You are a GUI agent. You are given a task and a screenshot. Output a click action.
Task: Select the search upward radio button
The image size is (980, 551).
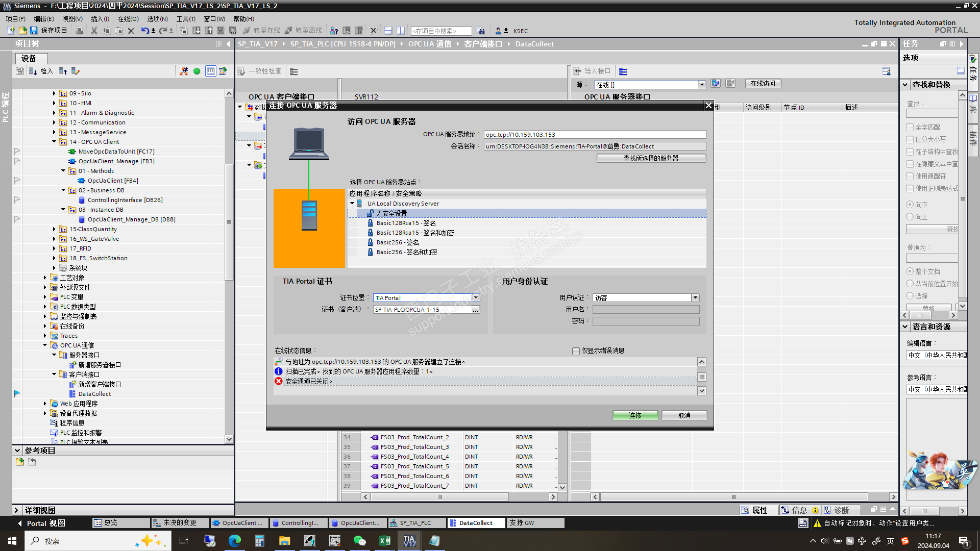click(910, 217)
